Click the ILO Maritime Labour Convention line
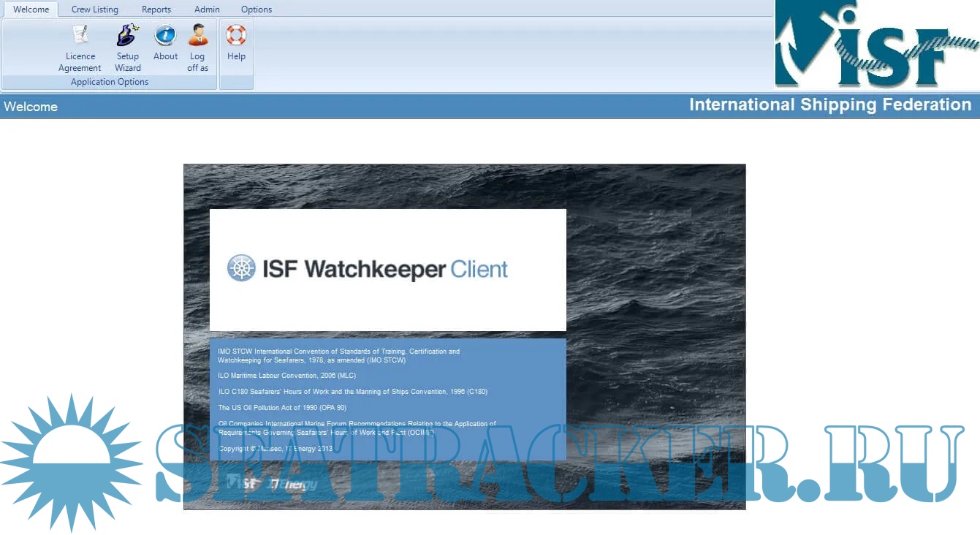The height and width of the screenshot is (535, 980). (x=287, y=376)
